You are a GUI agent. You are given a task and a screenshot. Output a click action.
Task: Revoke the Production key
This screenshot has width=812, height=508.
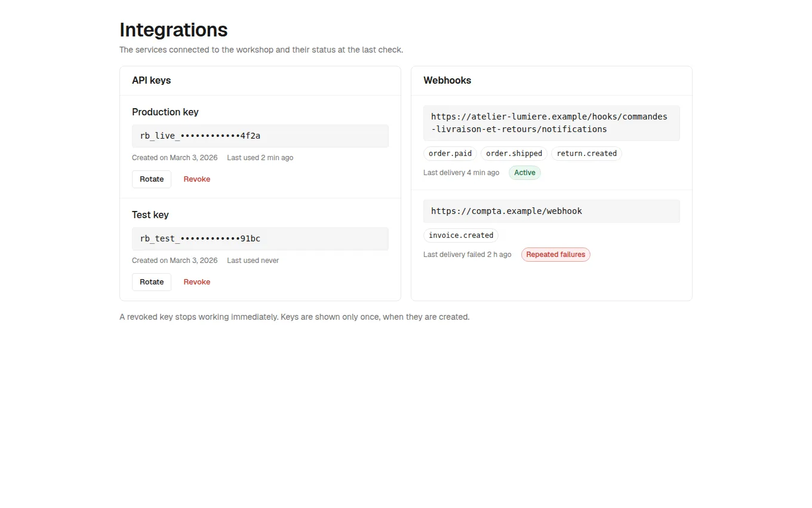coord(197,179)
